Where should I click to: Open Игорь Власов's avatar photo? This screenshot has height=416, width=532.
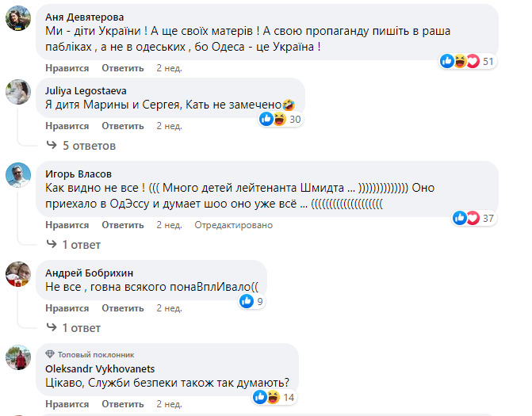pyautogui.click(x=18, y=176)
